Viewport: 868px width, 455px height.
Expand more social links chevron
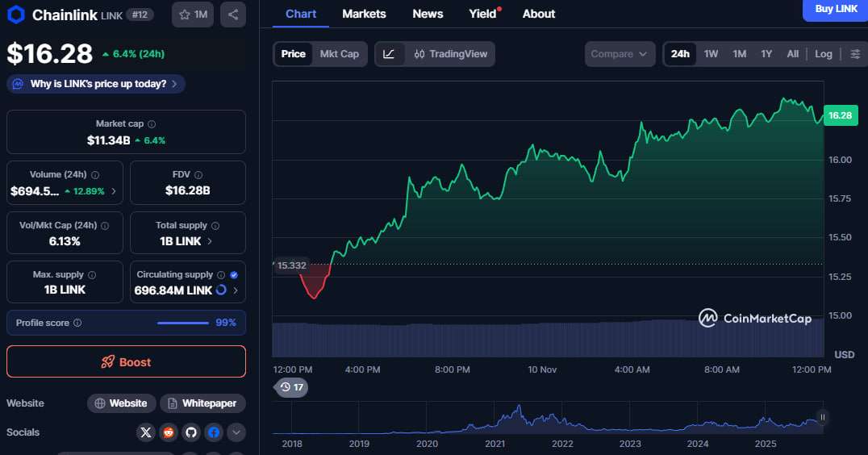[x=236, y=432]
